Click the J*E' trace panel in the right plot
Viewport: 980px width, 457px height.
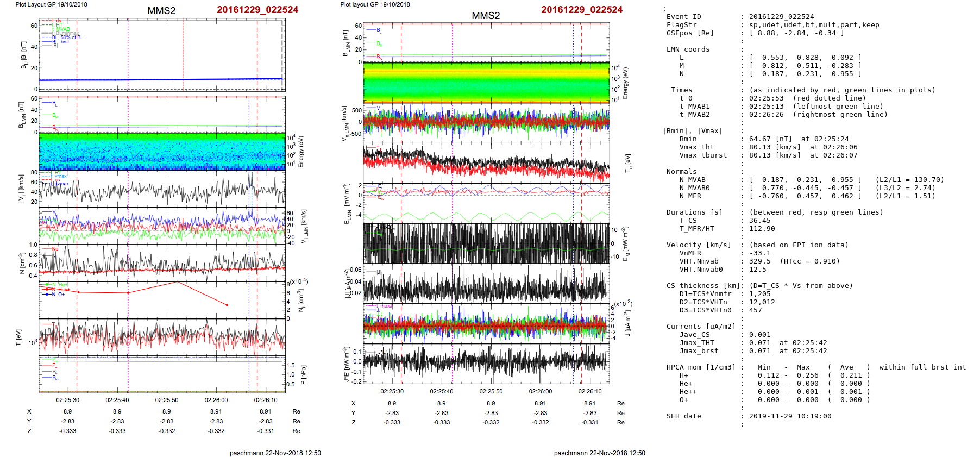tap(486, 363)
